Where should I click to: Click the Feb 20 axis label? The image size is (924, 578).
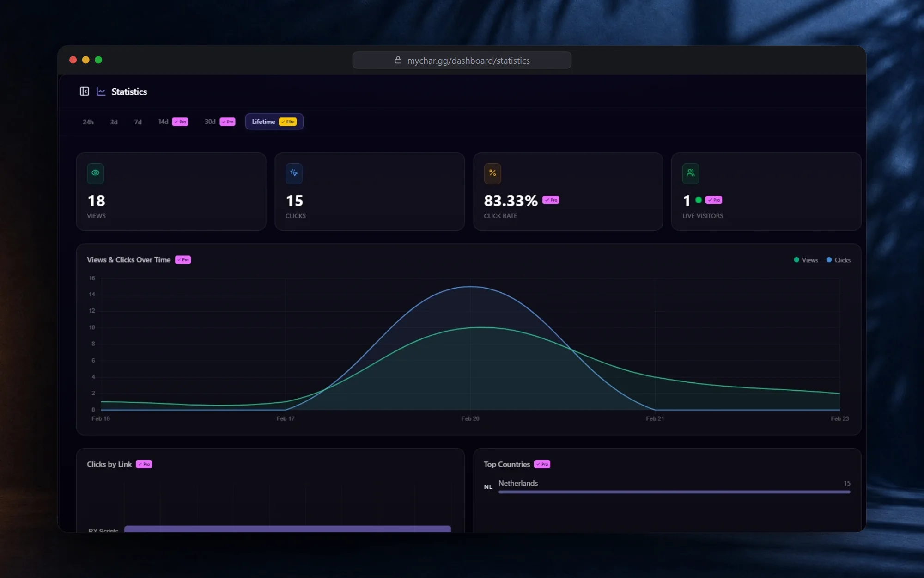click(470, 418)
